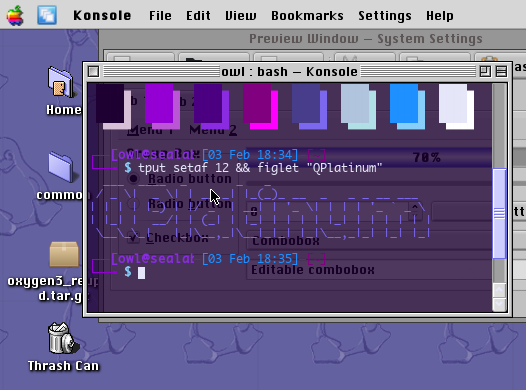Open the Edit menu
The width and height of the screenshot is (526, 390).
(198, 16)
